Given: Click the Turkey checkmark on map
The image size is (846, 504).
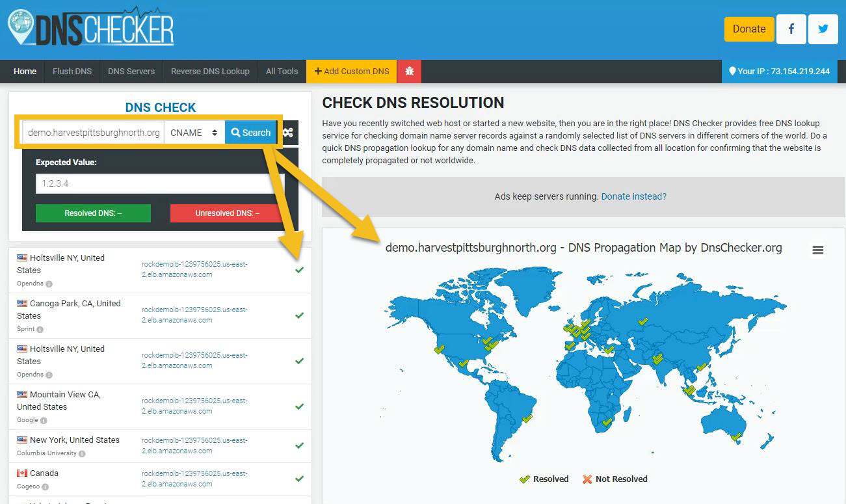Looking at the screenshot, I should click(609, 349).
